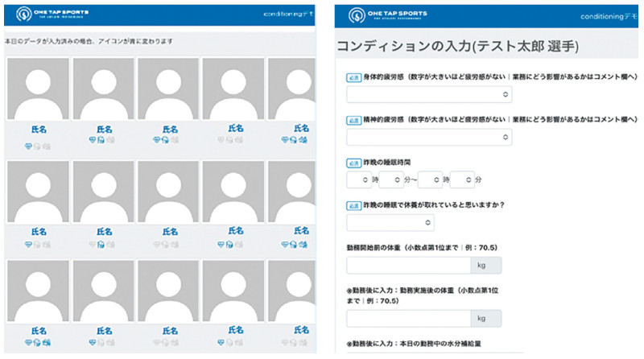Open the conditioningデモ menu in the condition form header
This screenshot has width=644, height=359.
(610, 16)
